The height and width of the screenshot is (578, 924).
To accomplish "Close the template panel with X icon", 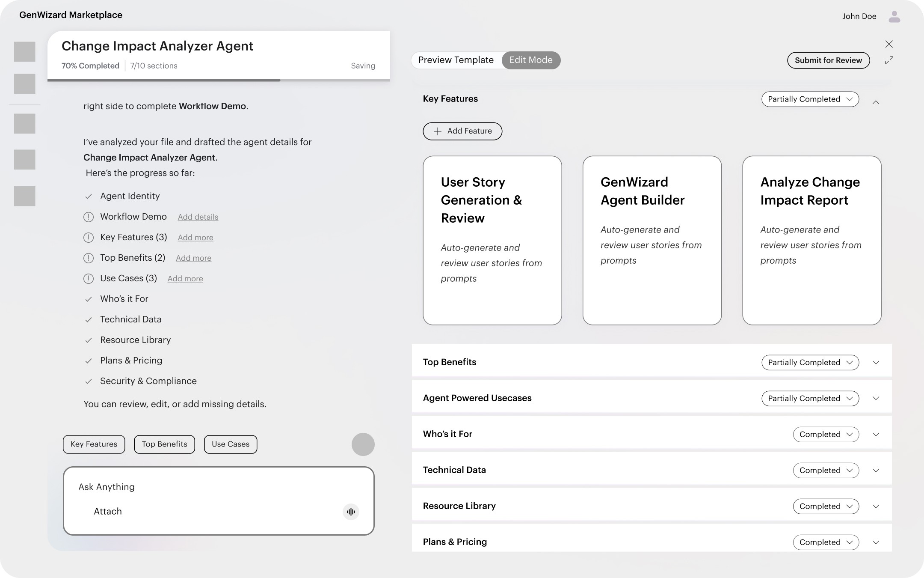I will coord(889,44).
